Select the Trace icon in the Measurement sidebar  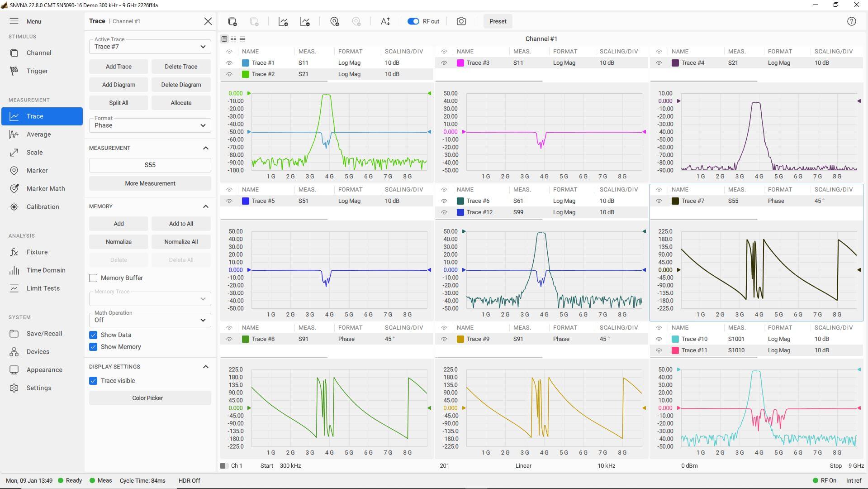35,116
